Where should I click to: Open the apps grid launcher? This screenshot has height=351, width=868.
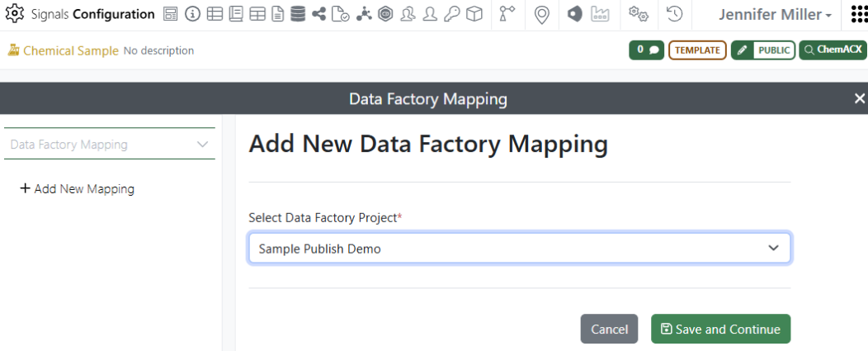point(858,15)
